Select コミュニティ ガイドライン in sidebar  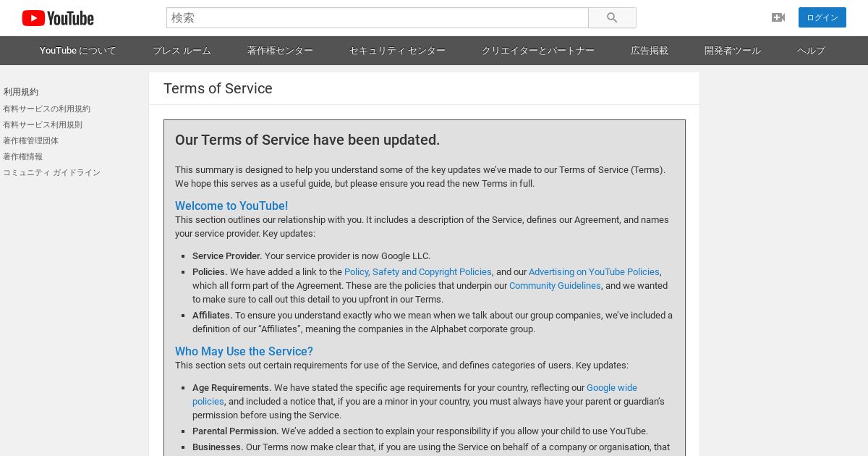point(52,172)
